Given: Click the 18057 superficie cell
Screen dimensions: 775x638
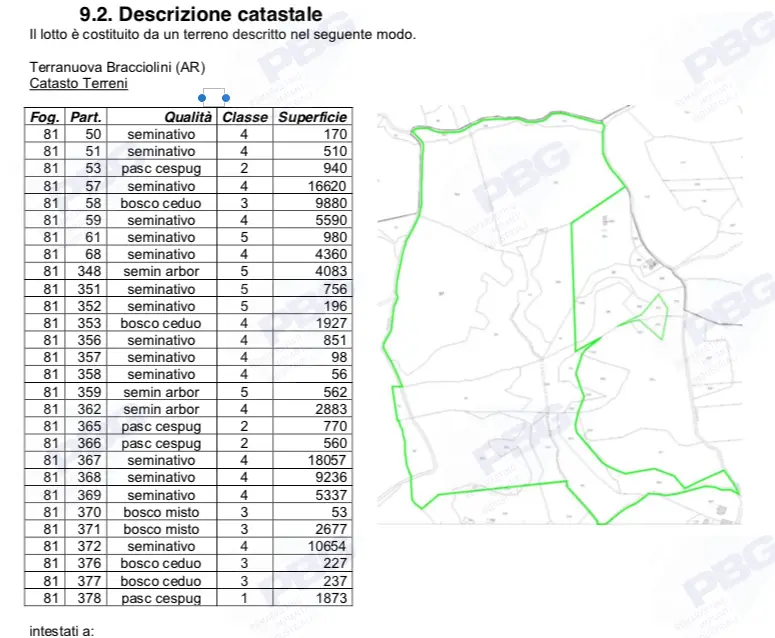Looking at the screenshot, I should (x=312, y=460).
